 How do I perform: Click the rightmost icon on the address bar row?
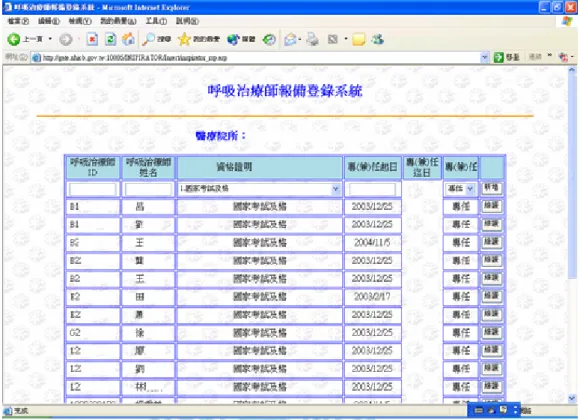(563, 57)
